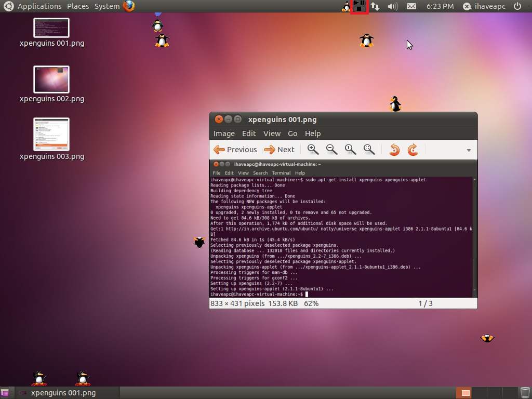Screen dimensions: 532x399
Task: Click the xpenguins 001.png taskbar button
Action: (x=68, y=393)
